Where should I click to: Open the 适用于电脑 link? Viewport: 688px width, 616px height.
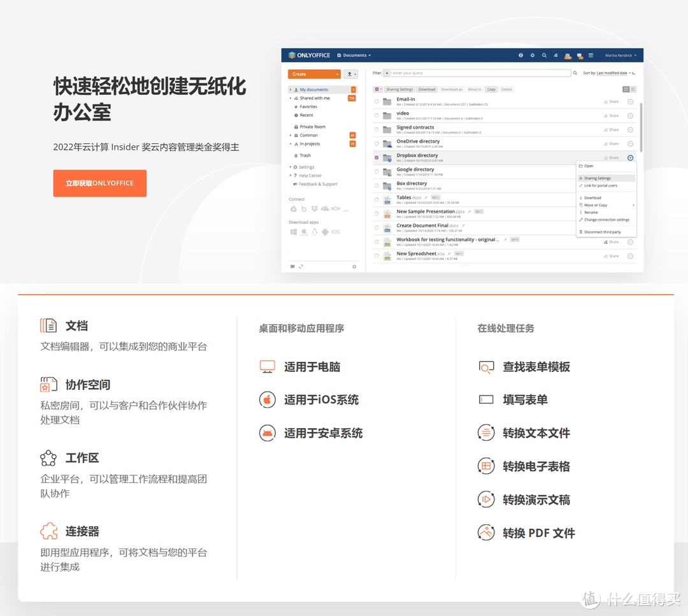(x=312, y=367)
